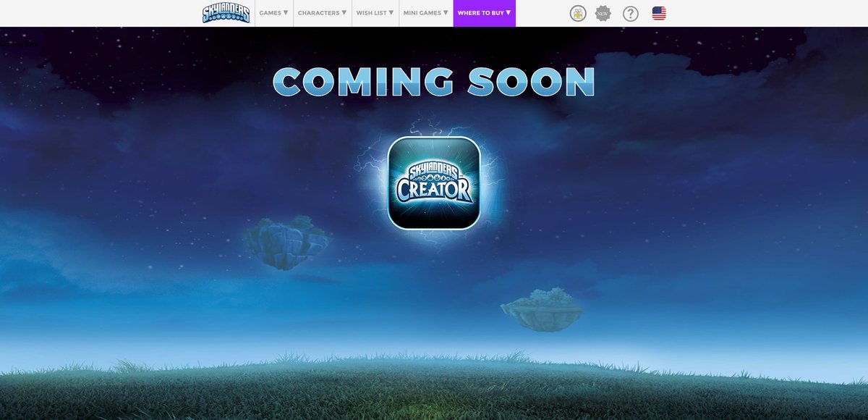Change region with the US flag icon
Screen dimensions: 868x420
[x=659, y=13]
